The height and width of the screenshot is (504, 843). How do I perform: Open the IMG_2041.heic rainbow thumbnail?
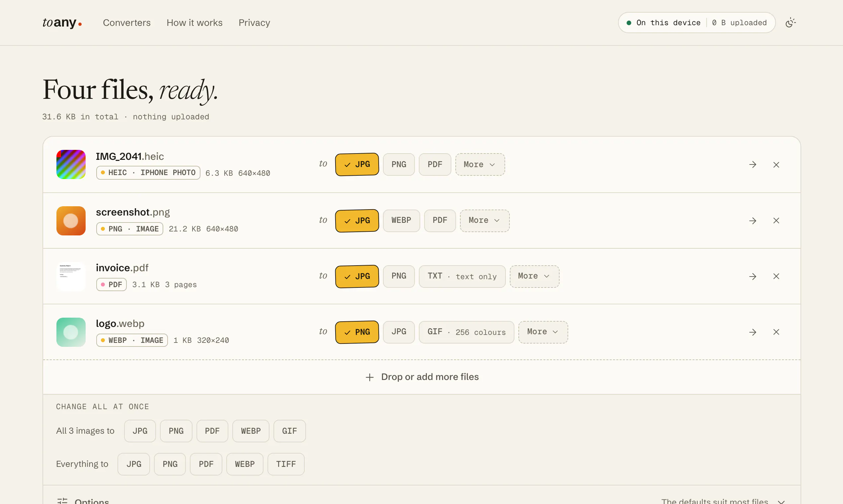point(71,164)
